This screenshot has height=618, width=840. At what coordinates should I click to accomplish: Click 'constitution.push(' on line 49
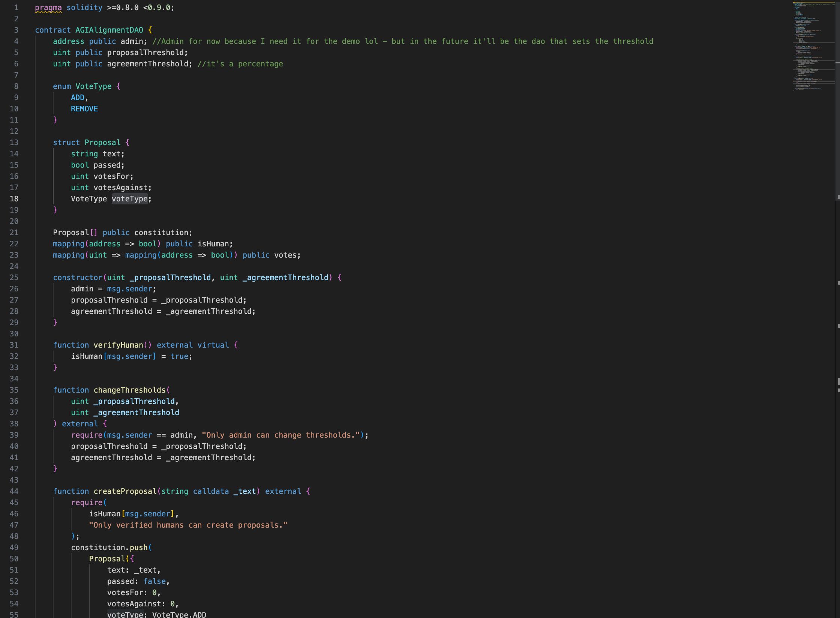pos(111,547)
